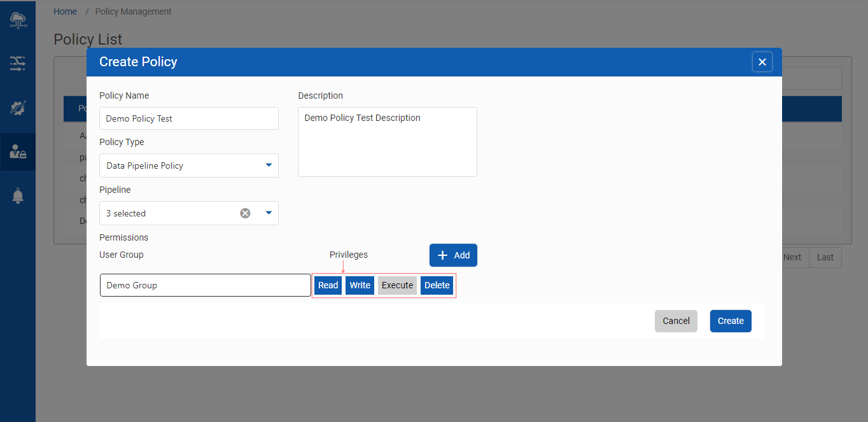The height and width of the screenshot is (422, 868).
Task: Click the Policy Name input field
Action: coord(189,118)
